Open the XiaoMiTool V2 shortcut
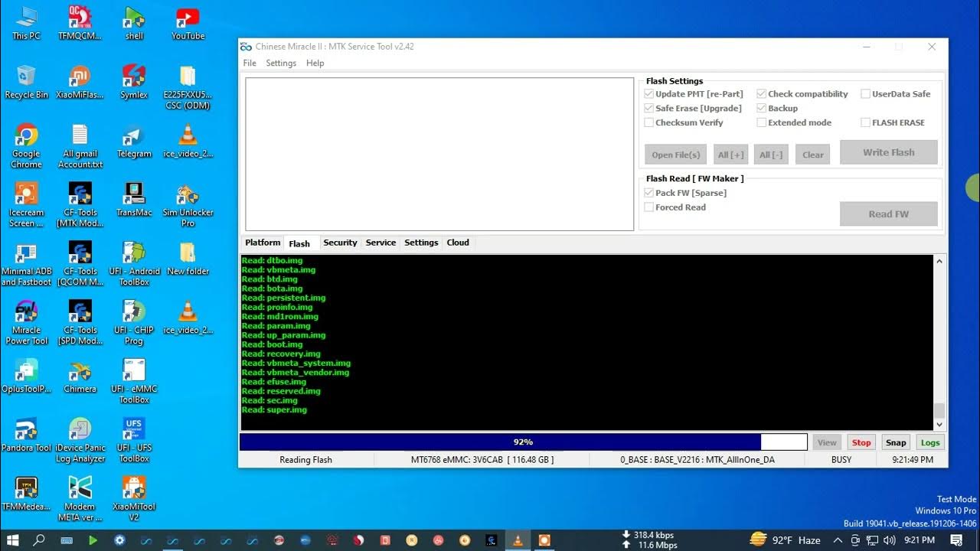980x551 pixels. coord(134,500)
